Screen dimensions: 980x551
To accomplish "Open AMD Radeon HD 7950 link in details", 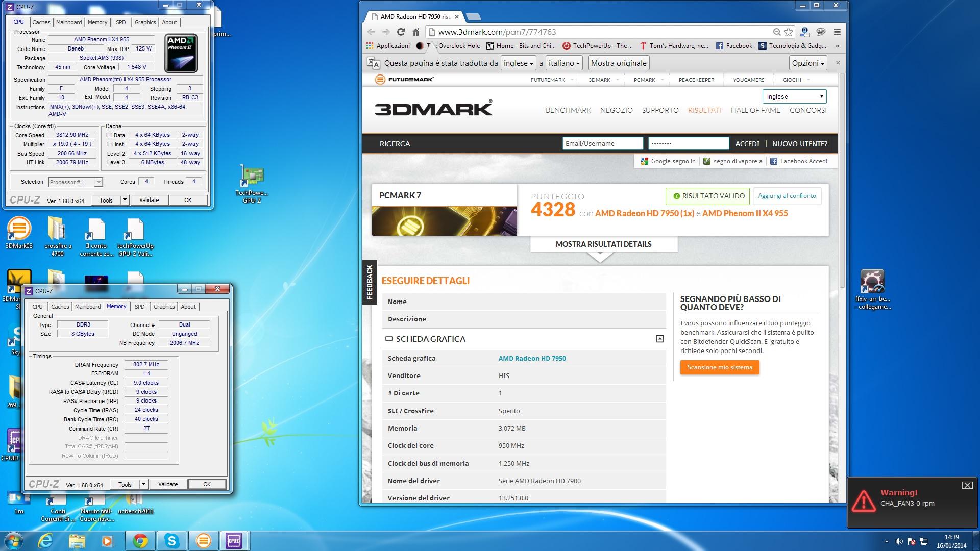I will tap(532, 358).
